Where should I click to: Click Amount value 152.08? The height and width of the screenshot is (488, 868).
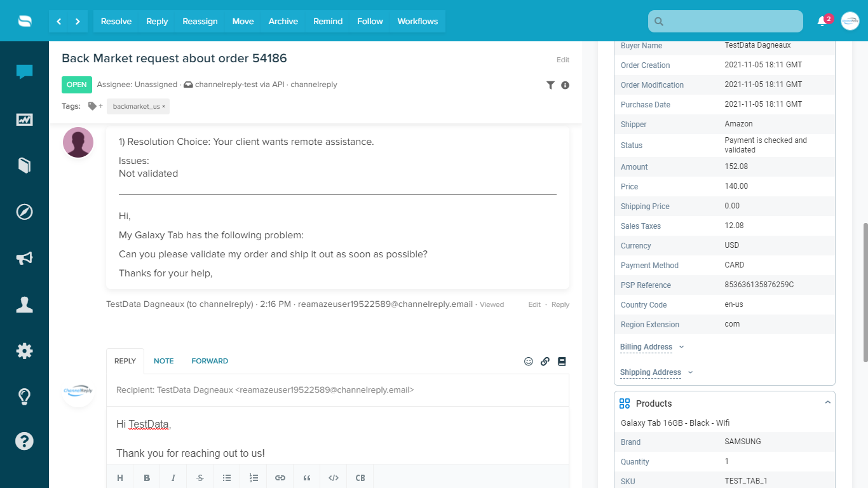point(736,166)
